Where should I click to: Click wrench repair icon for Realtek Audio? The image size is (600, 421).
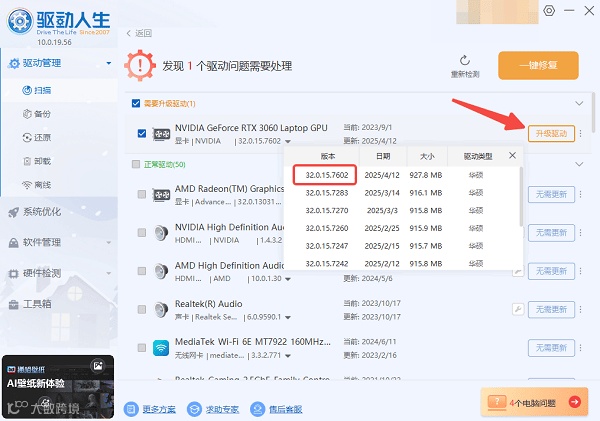[x=518, y=309]
